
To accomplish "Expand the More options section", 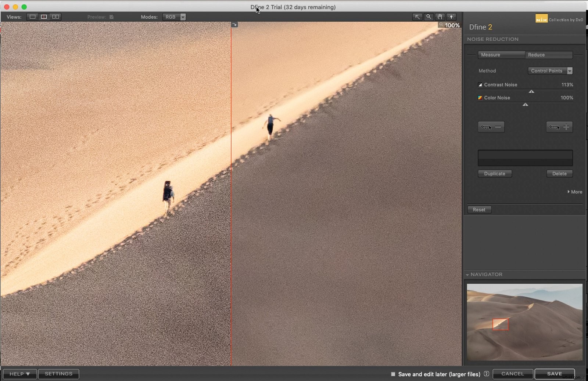I will [575, 192].
